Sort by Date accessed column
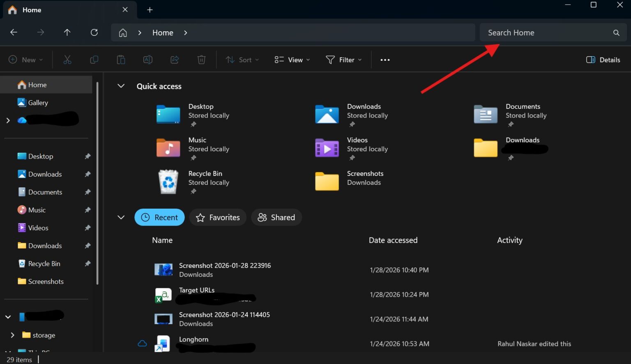631x364 pixels. (393, 240)
